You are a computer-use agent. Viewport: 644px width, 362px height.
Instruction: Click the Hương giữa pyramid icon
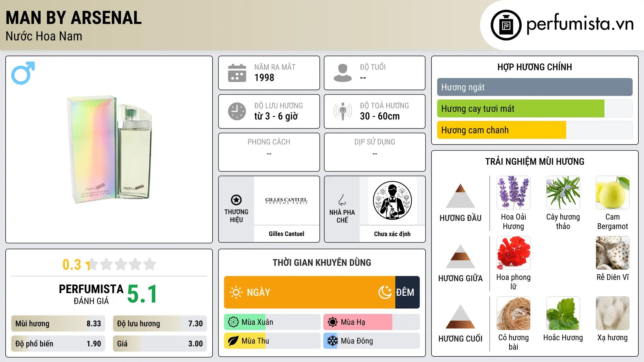pos(460,256)
